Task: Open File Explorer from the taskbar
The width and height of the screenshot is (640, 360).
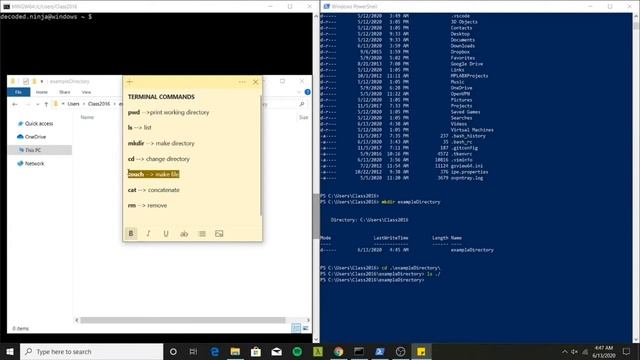Action: (235, 351)
